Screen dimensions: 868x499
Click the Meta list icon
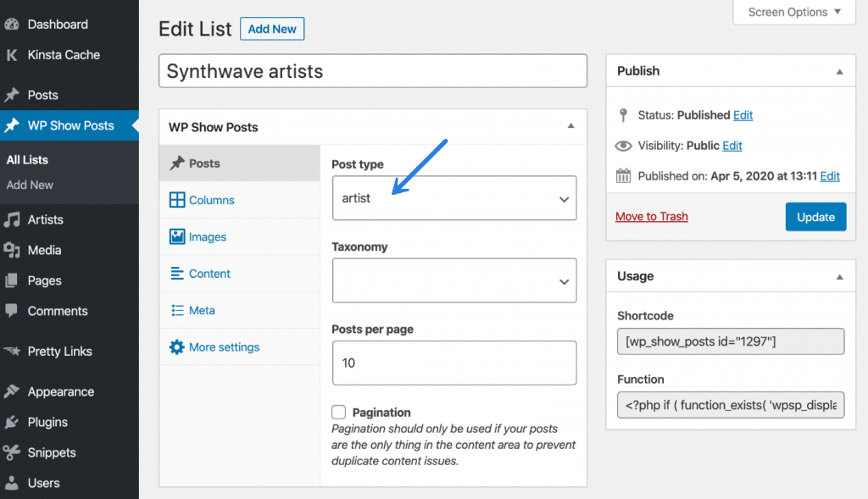tap(177, 310)
